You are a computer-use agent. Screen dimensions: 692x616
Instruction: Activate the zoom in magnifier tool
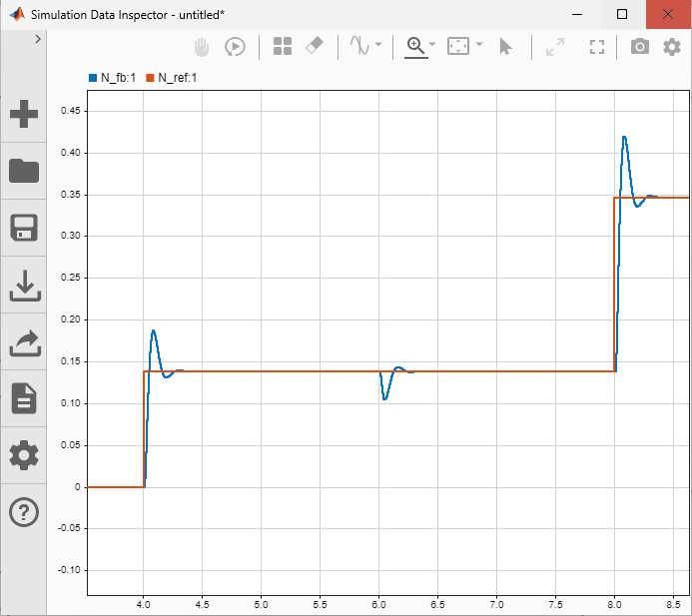414,46
